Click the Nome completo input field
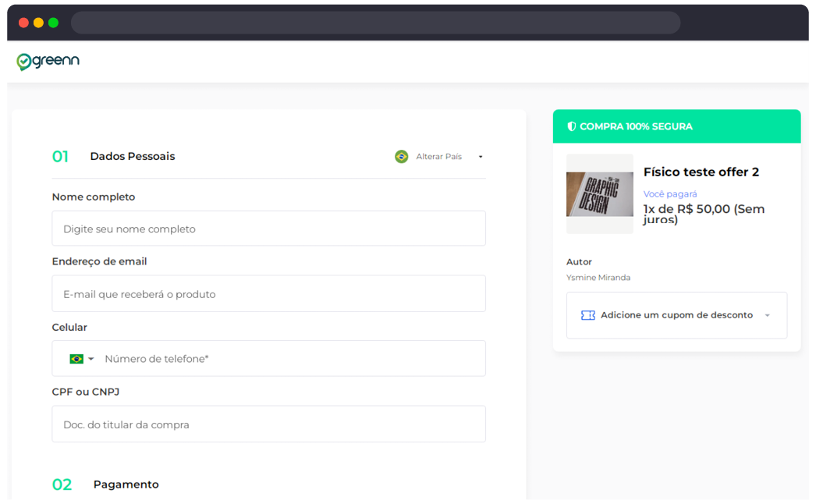Screen dimensions: 816x504 (268, 229)
